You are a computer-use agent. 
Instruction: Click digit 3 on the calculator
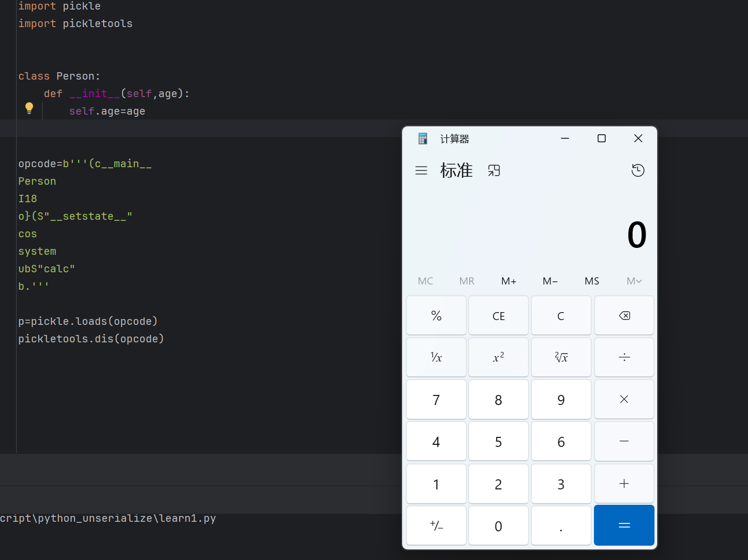(561, 484)
